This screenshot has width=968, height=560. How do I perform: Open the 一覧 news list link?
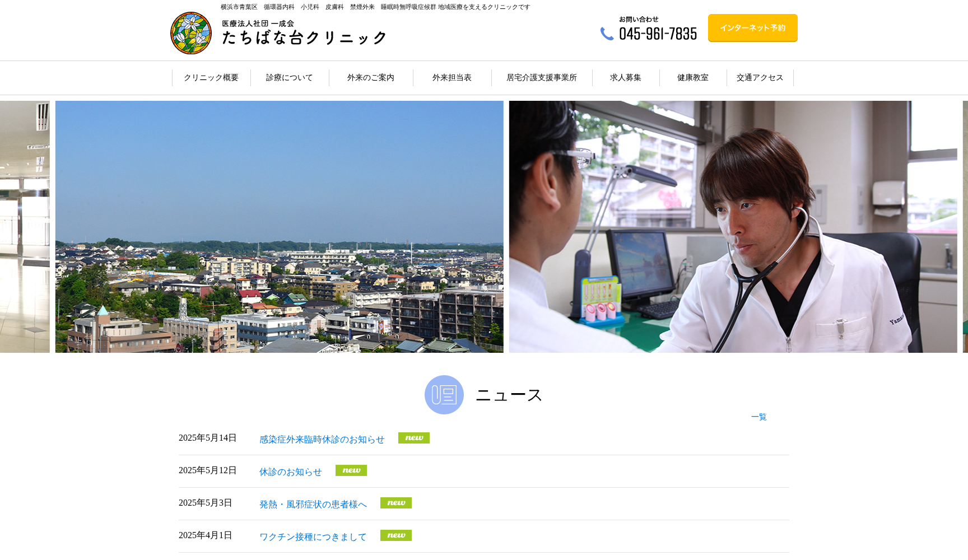pyautogui.click(x=758, y=417)
